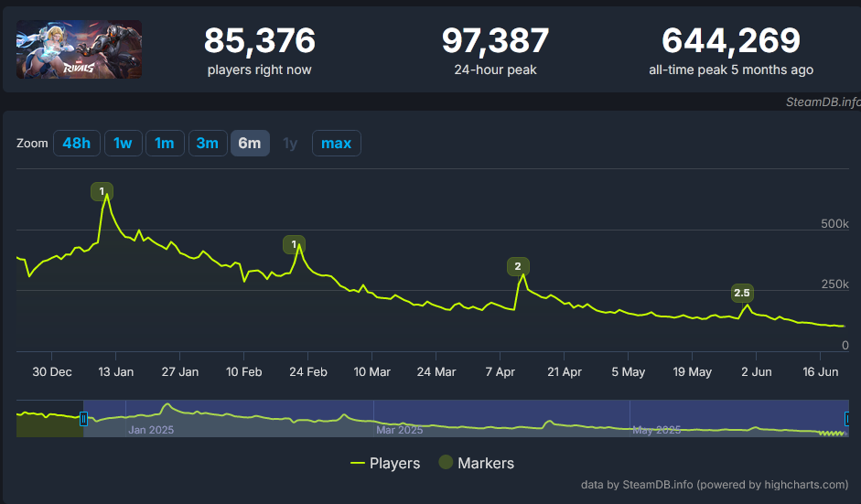Click the 30 Dec axis label
This screenshot has height=504, width=861.
[52, 371]
